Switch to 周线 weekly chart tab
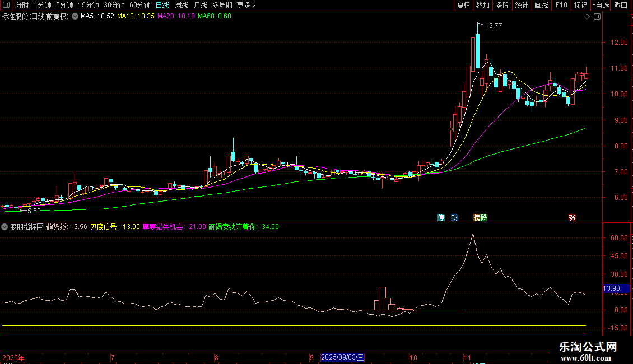Image resolution: width=633 pixels, height=364 pixels. coord(181,5)
